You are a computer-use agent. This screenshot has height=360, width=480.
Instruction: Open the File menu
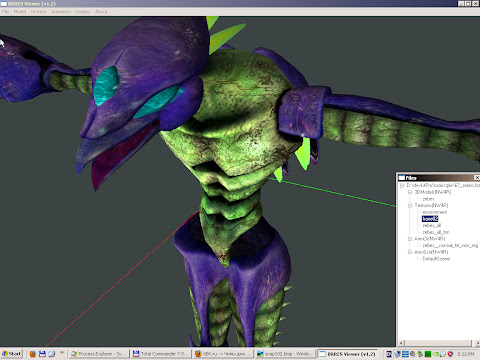(5, 12)
